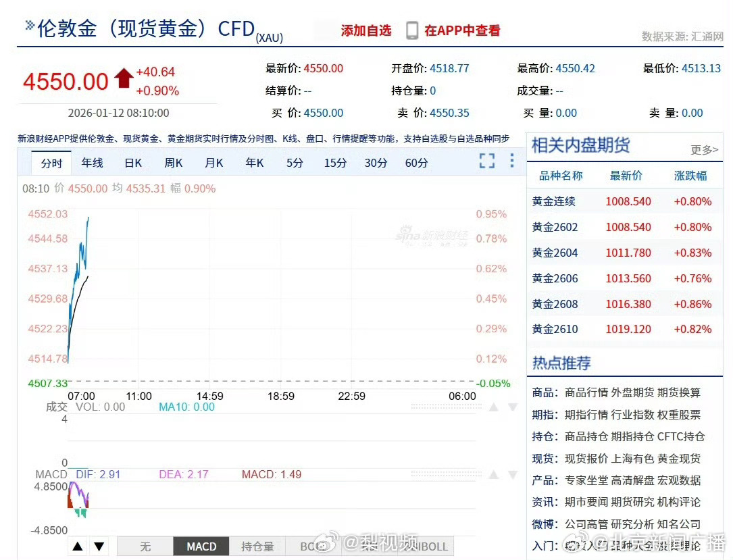The height and width of the screenshot is (560, 733).
Task: Select the 月K chart tab
Action: pos(213,162)
